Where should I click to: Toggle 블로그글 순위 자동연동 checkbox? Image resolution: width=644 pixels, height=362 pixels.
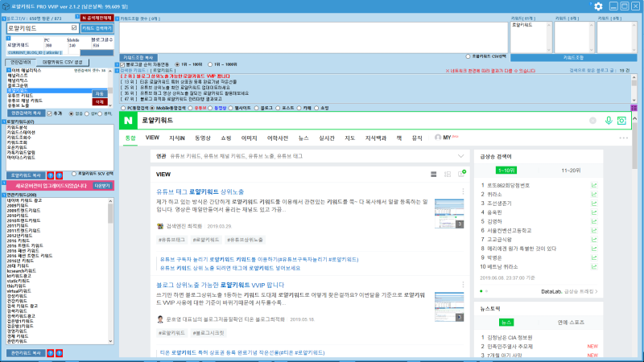pos(122,65)
